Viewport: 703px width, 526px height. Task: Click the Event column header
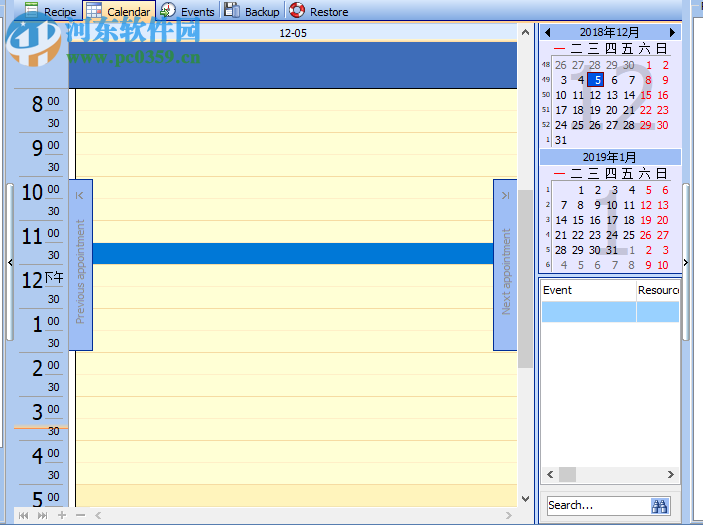(x=589, y=290)
